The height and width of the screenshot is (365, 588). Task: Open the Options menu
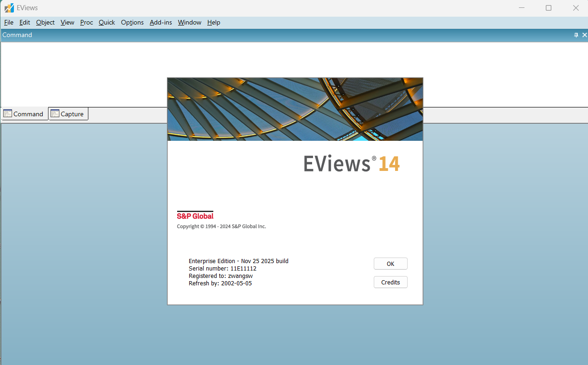click(132, 22)
